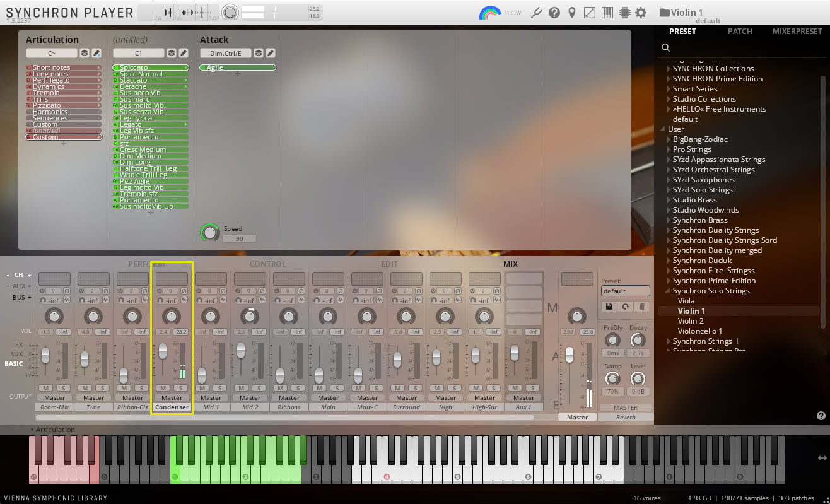Click the mixer horizontal scrollbar
Screen dimensions: 830x504
(285, 417)
